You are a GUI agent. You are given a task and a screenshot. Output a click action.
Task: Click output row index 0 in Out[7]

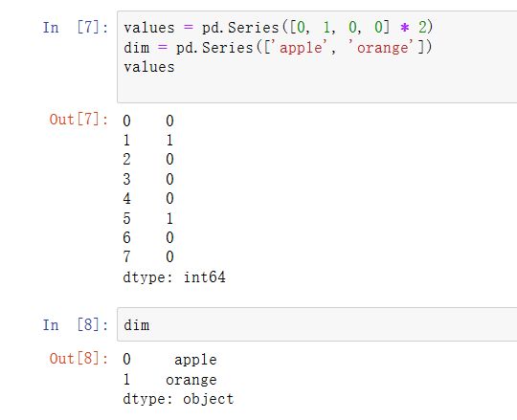click(148, 121)
